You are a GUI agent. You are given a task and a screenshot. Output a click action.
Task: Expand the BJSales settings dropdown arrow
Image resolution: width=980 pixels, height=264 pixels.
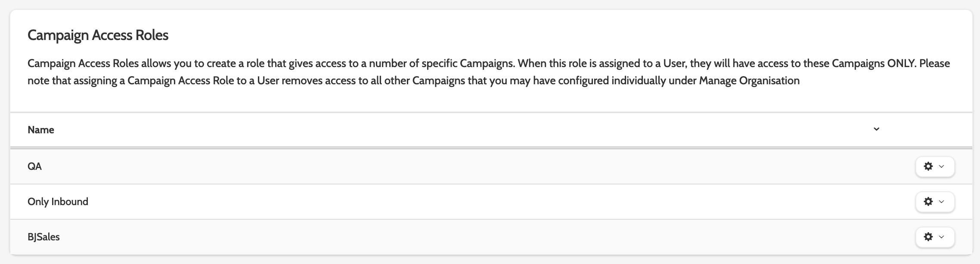tap(941, 237)
